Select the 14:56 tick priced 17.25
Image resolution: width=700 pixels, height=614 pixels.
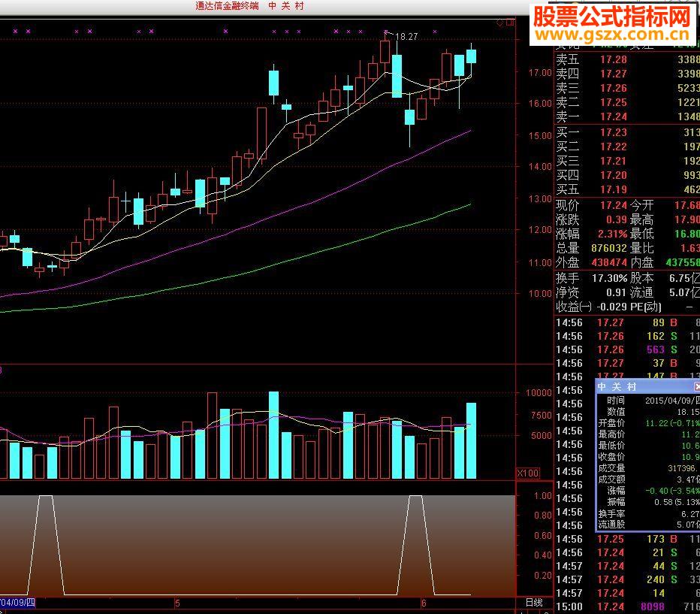tap(627, 539)
